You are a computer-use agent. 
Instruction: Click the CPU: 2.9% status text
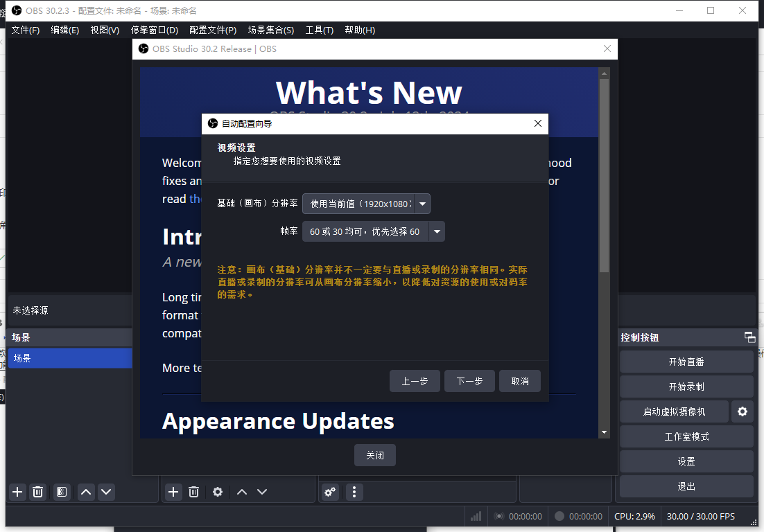pos(634,517)
